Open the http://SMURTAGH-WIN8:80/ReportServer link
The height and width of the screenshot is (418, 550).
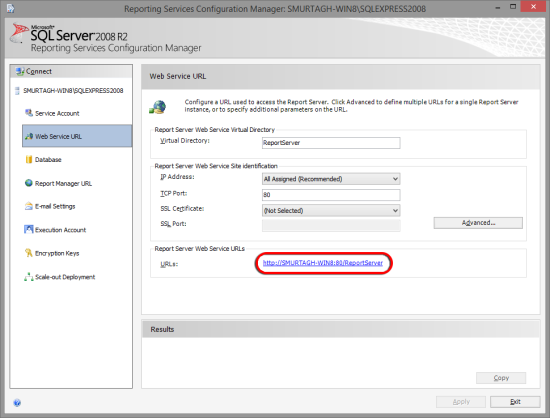(x=323, y=263)
